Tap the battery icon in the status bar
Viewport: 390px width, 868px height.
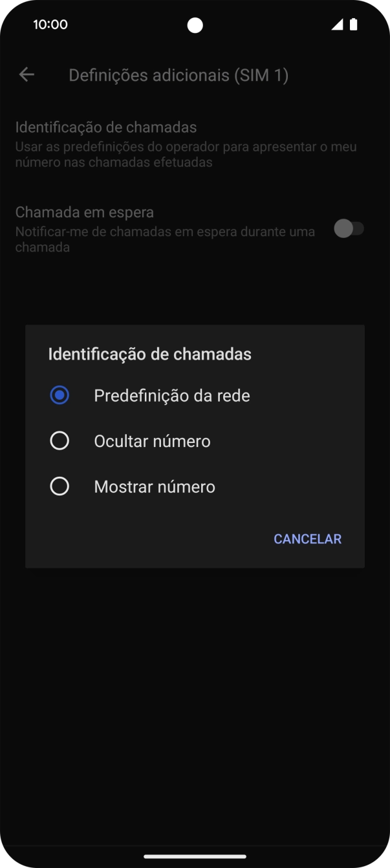point(353,24)
